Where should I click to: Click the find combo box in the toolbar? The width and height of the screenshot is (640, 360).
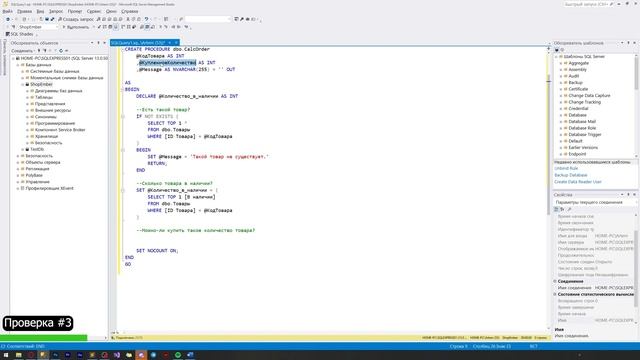click(208, 19)
